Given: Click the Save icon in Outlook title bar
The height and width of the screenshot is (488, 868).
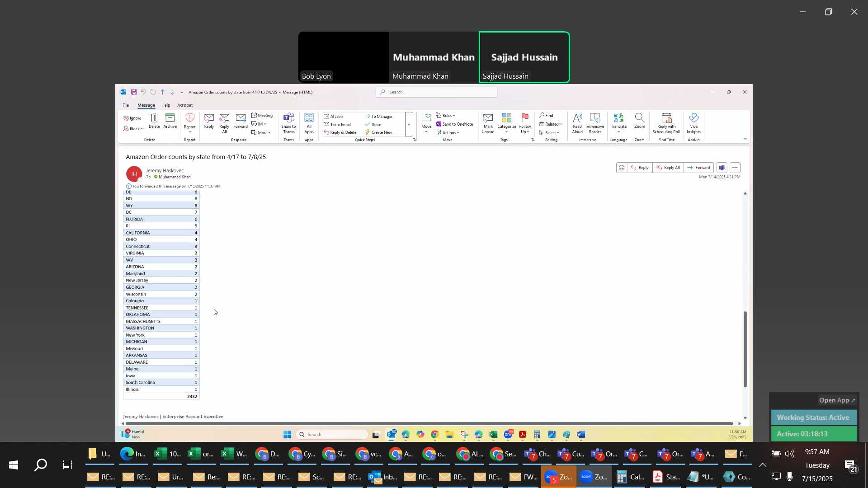Looking at the screenshot, I should 134,92.
